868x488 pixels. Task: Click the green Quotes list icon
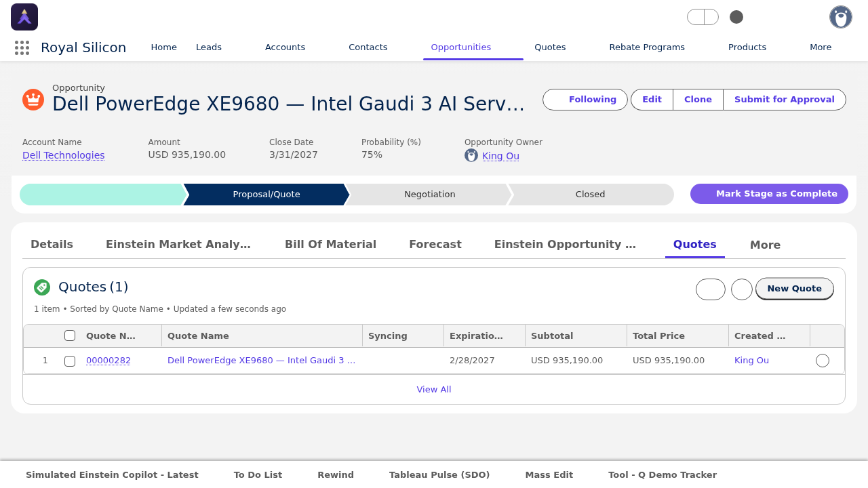pyautogui.click(x=42, y=287)
